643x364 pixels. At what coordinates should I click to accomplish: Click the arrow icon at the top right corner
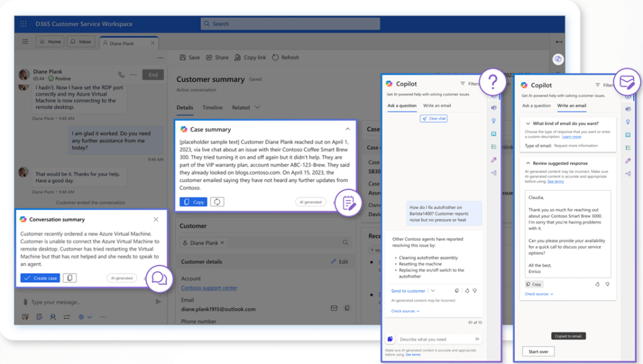point(558,42)
